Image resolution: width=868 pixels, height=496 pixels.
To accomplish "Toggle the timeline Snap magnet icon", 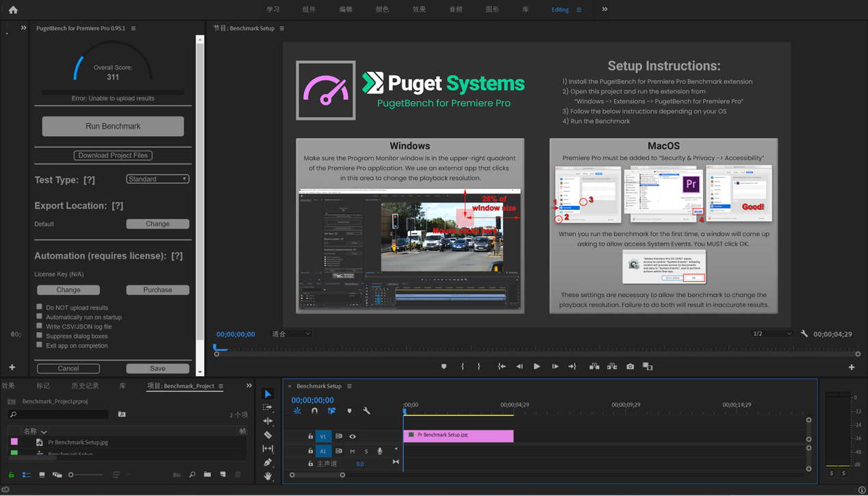I will point(314,411).
